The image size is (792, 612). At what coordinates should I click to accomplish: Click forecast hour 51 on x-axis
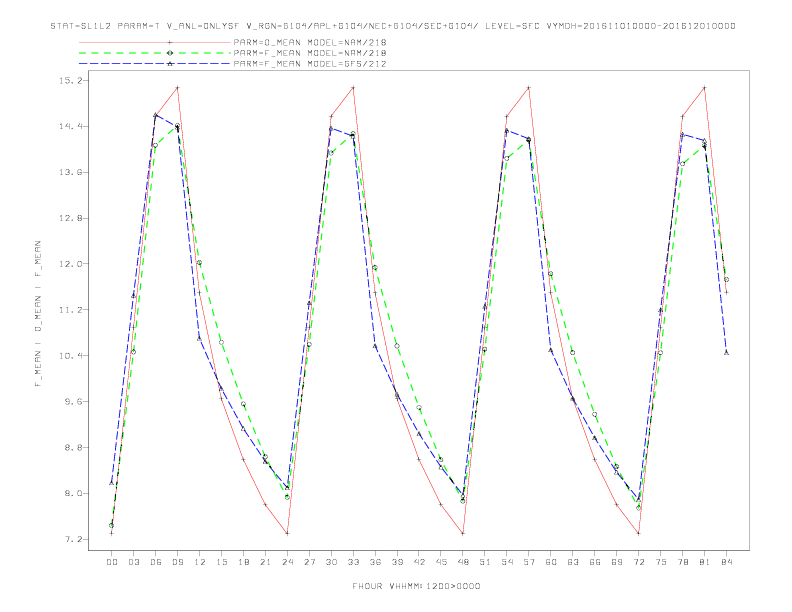click(485, 562)
